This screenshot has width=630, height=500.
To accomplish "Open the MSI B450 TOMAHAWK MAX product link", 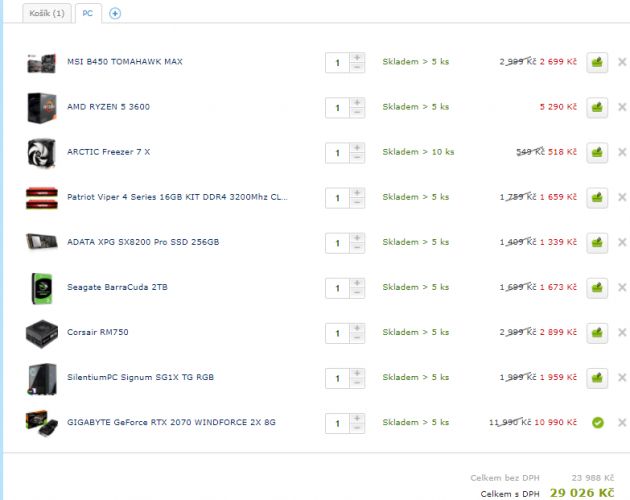I will tap(125, 61).
